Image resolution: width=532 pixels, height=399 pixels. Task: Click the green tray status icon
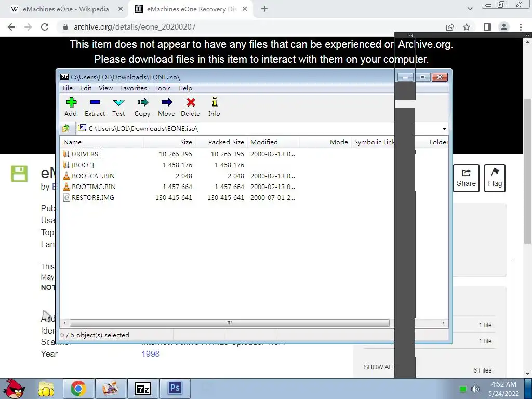pos(463,389)
